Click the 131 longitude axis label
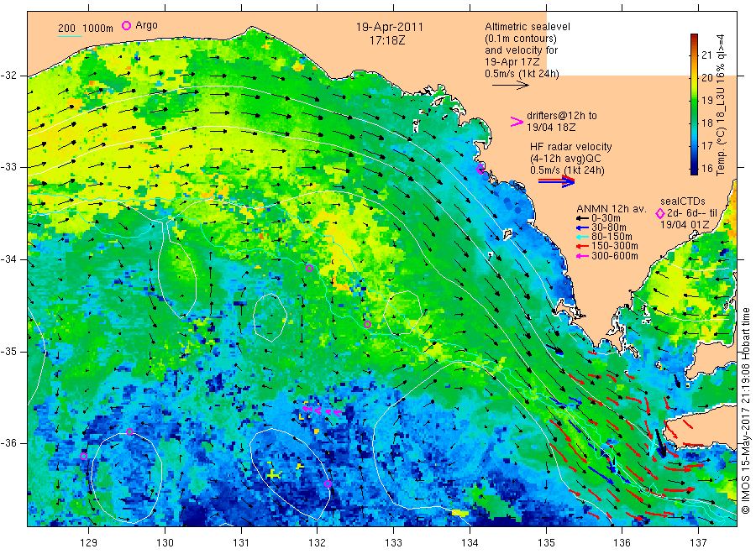 click(x=241, y=543)
